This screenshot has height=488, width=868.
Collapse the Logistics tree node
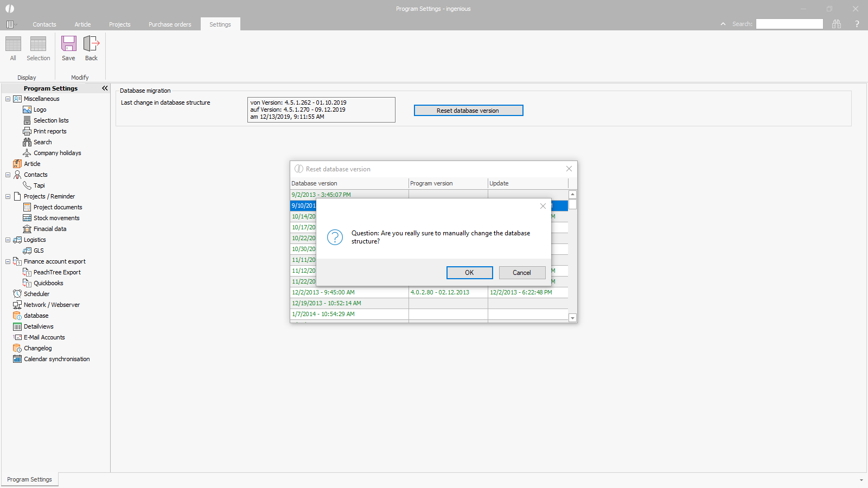click(x=8, y=240)
